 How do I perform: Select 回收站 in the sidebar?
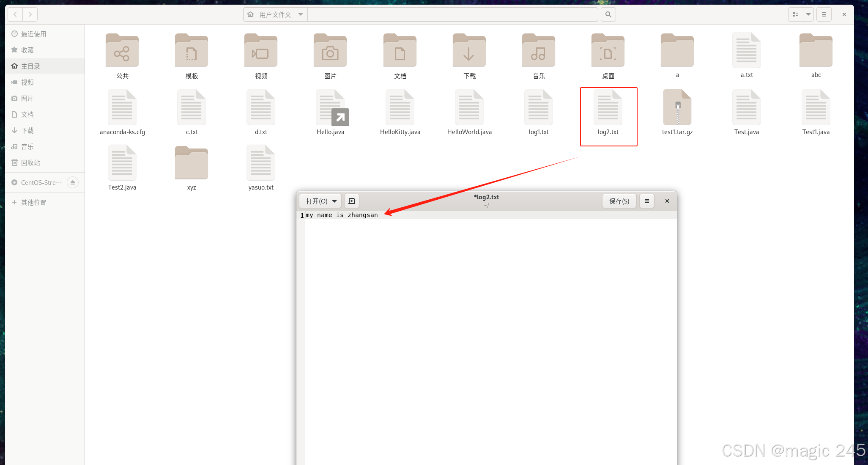pos(30,162)
